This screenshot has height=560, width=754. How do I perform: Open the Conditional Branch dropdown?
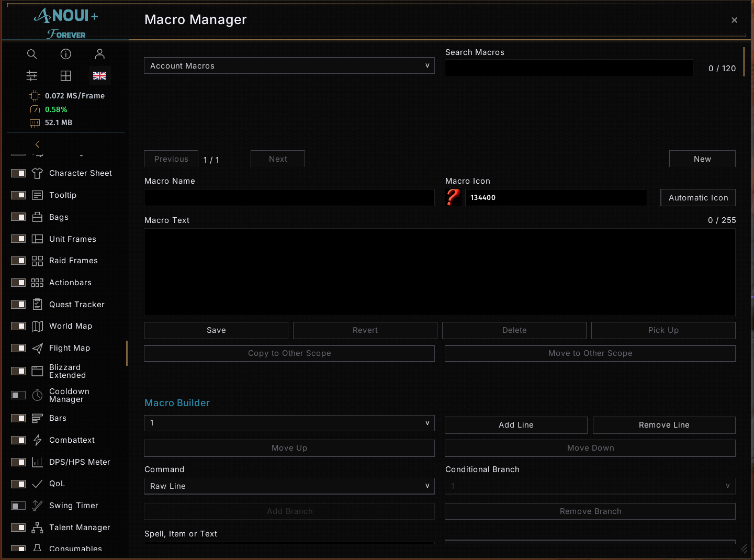[x=590, y=486]
